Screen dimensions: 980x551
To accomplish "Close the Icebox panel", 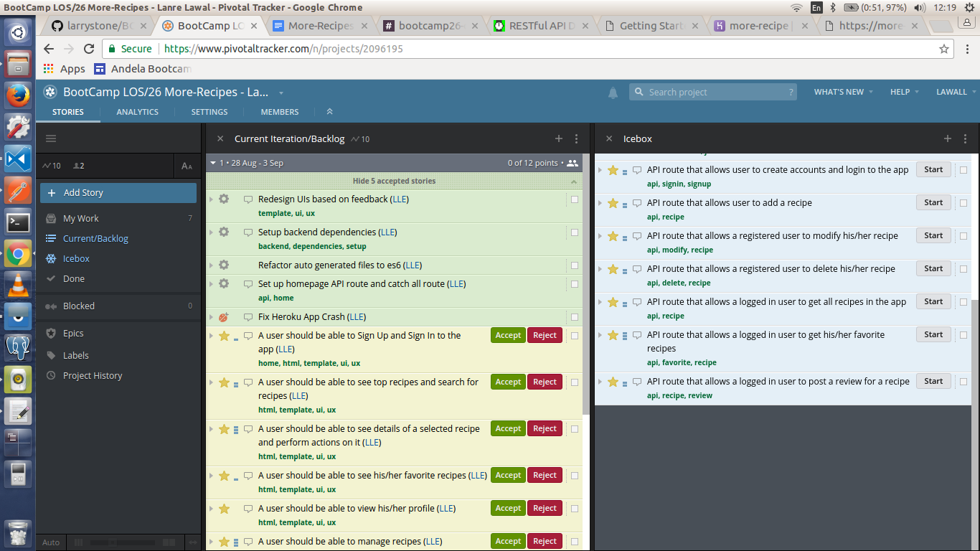I will coord(609,138).
